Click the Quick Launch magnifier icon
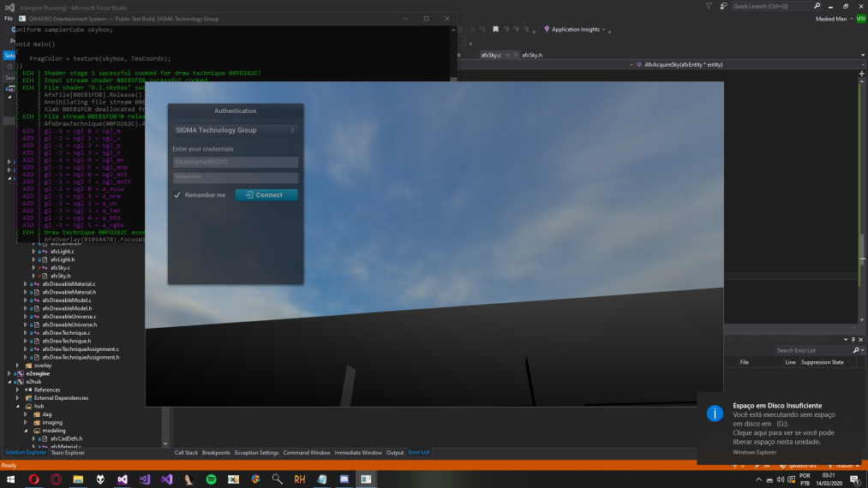This screenshot has height=488, width=868. [x=817, y=6]
